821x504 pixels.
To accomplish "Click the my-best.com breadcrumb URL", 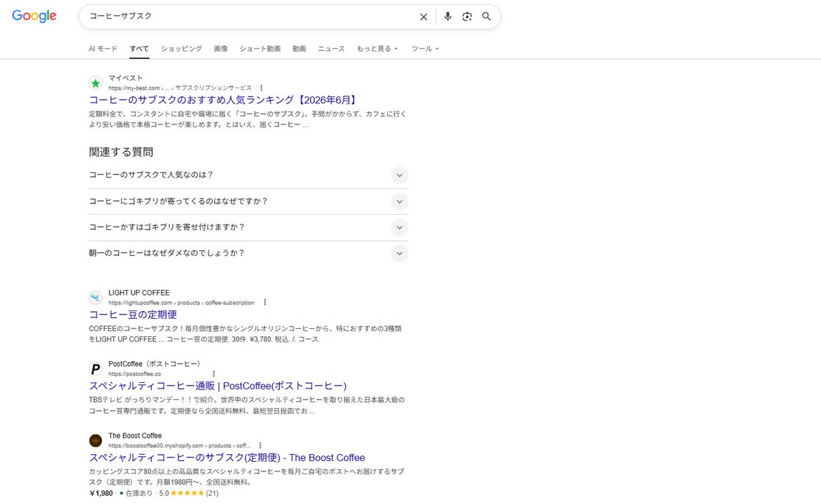I will click(x=180, y=88).
